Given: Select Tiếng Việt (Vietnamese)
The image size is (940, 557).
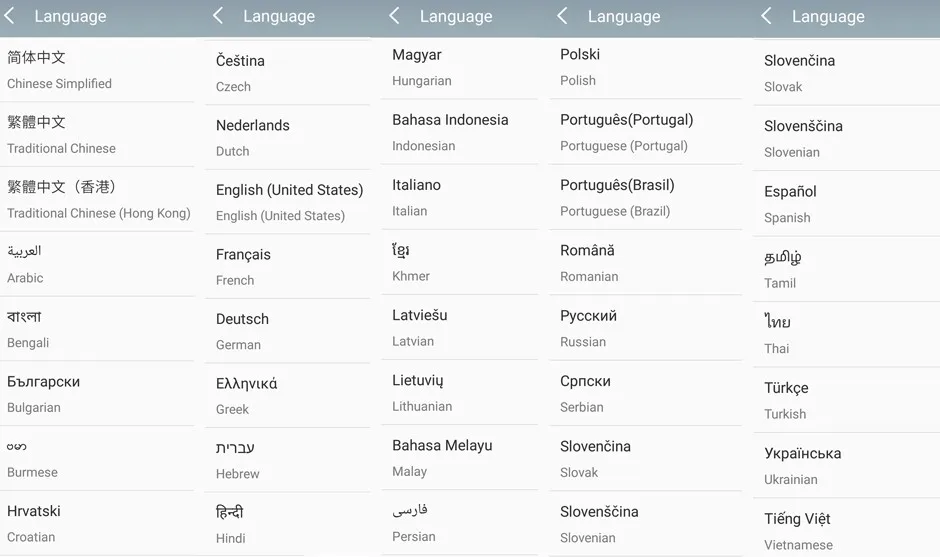Looking at the screenshot, I should 846,531.
